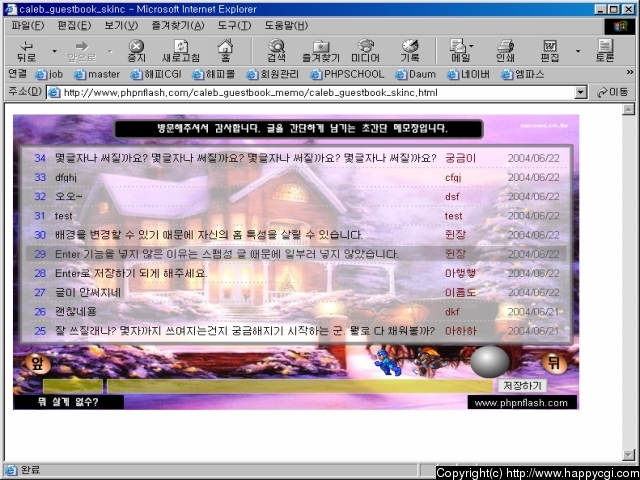The height and width of the screenshot is (480, 640).
Task: Click the Windows logo throbber icon
Action: pyautogui.click(x=620, y=27)
